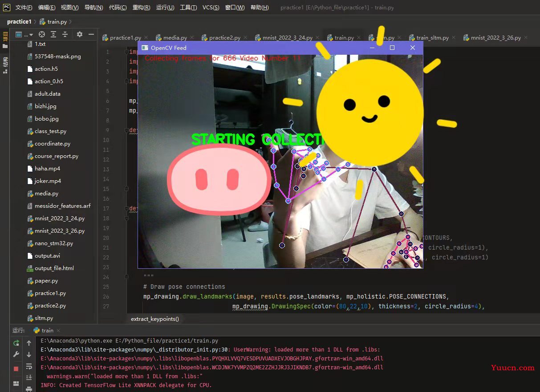This screenshot has width=540, height=392.
Task: Open the VCS(S) menu
Action: [211, 8]
